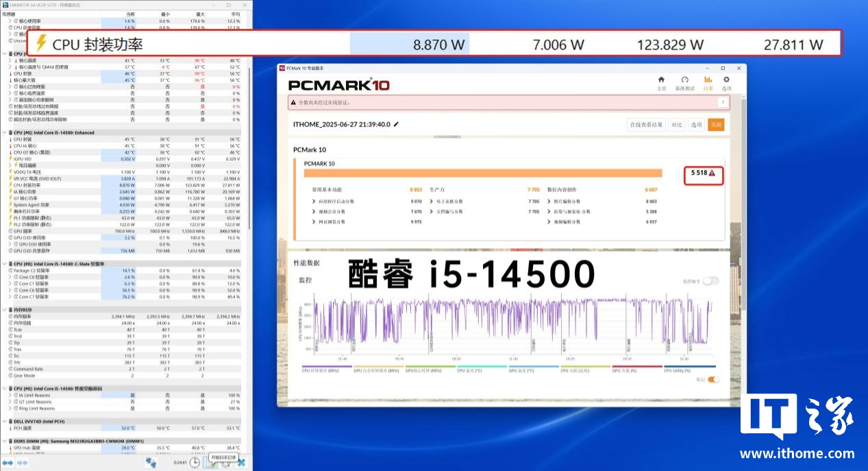Expand 应用程序启动分数 score row
Screen dimensions: 868x471
(314, 202)
